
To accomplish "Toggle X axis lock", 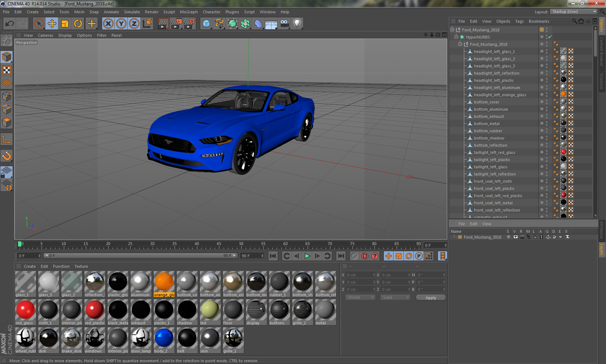I will click(x=108, y=24).
